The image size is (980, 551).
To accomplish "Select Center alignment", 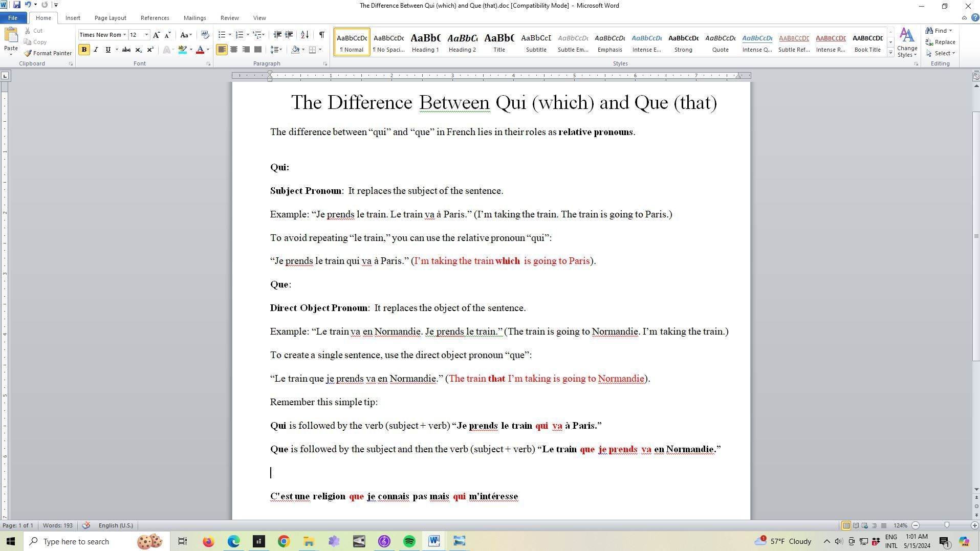I will [x=234, y=50].
